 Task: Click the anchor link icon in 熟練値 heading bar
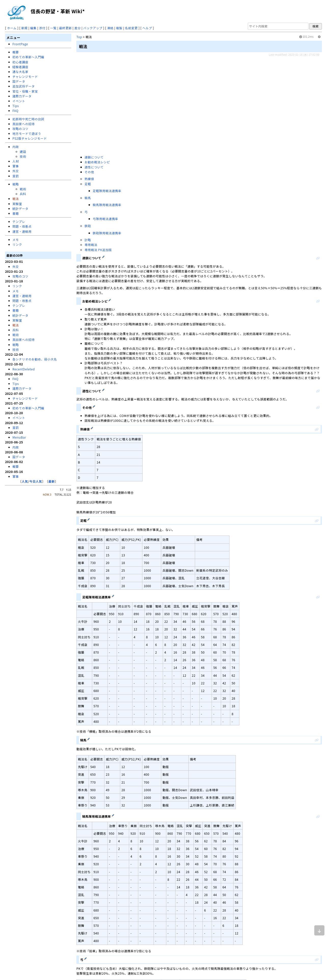pyautogui.click(x=316, y=429)
